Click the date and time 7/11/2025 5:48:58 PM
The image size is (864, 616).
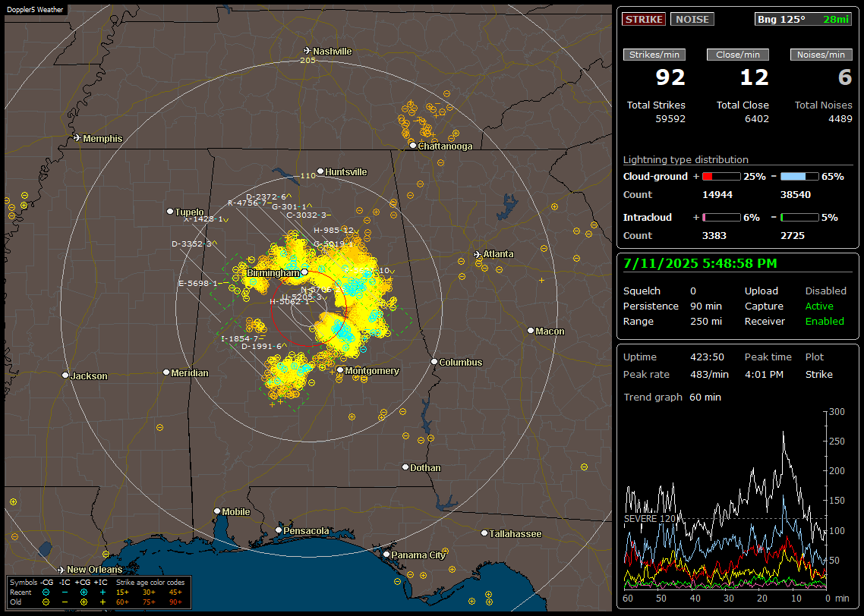[700, 264]
